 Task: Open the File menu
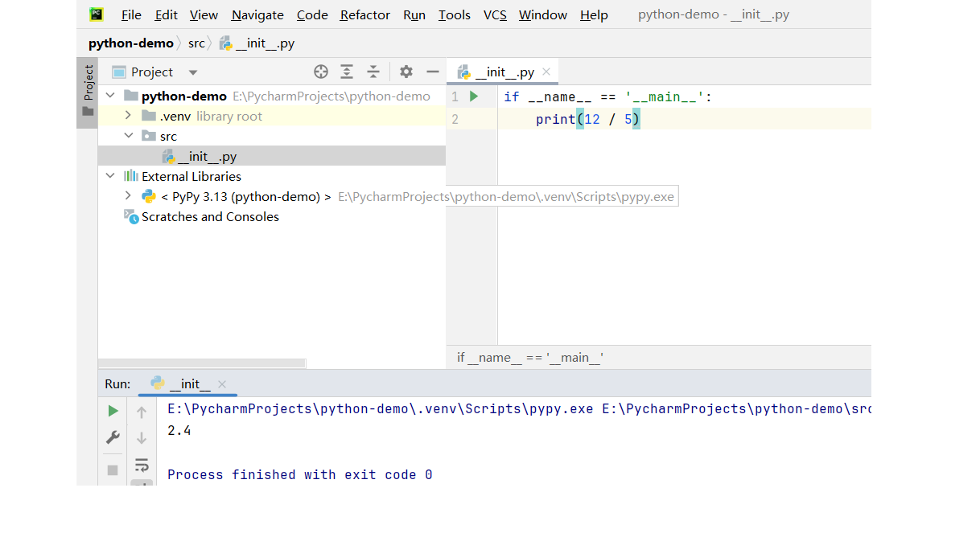[131, 14]
